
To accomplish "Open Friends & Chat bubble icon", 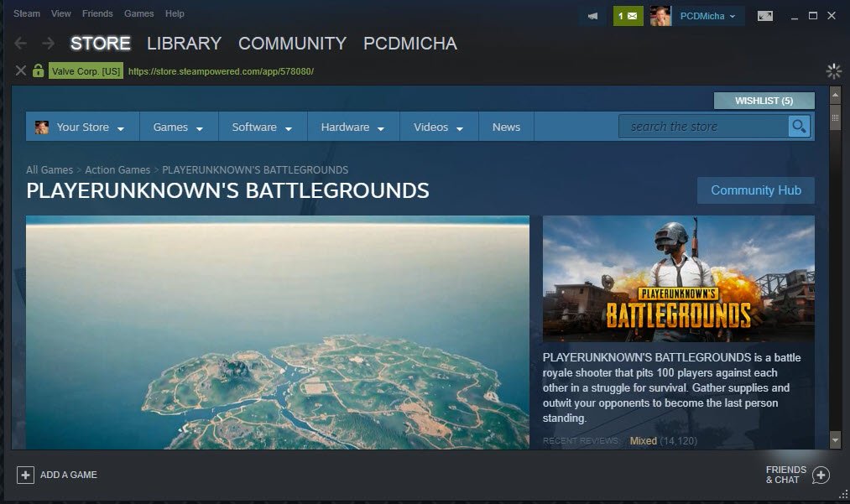I will pyautogui.click(x=821, y=475).
